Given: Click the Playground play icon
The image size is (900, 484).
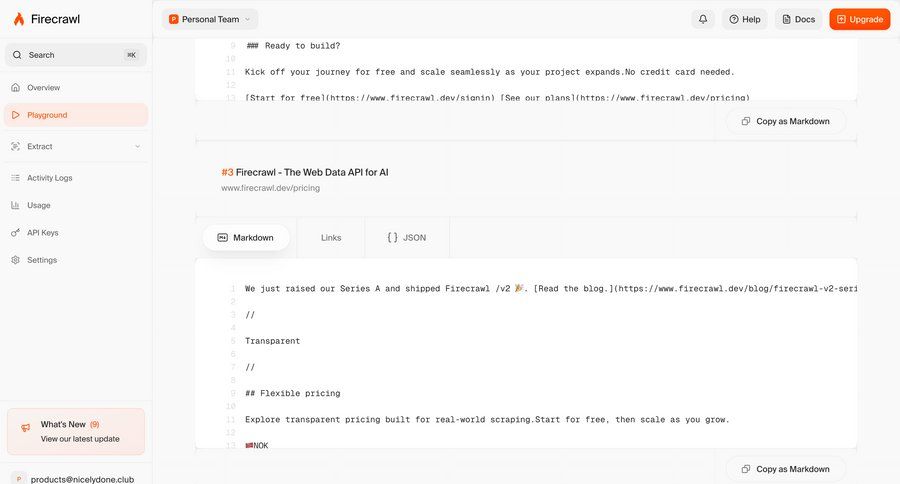Looking at the screenshot, I should pos(15,115).
